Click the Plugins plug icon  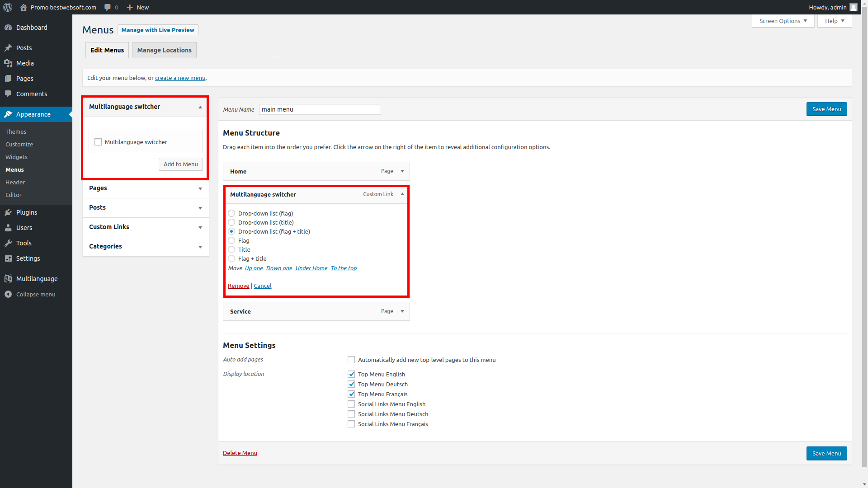pyautogui.click(x=8, y=212)
